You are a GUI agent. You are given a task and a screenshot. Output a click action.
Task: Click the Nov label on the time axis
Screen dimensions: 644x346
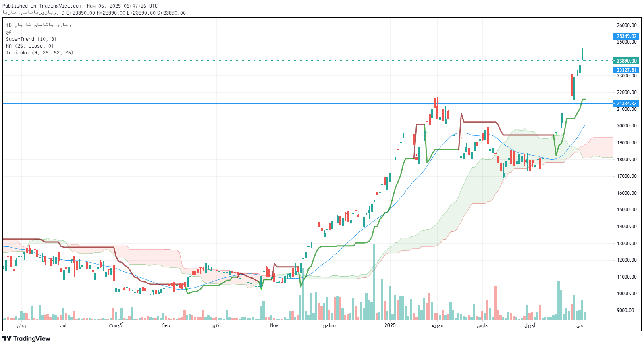click(274, 325)
